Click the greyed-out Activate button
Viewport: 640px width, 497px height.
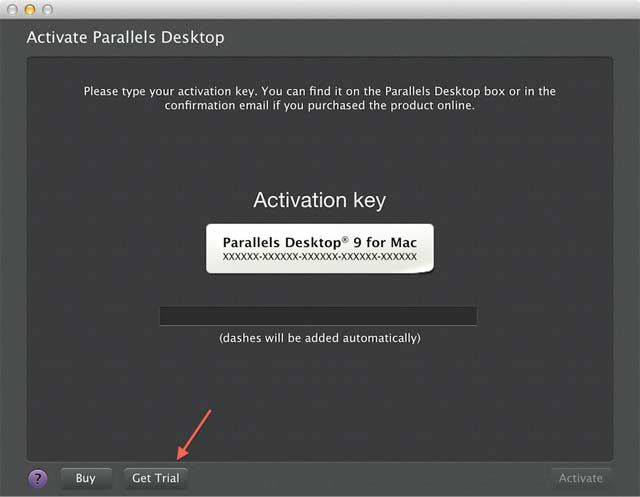point(580,478)
